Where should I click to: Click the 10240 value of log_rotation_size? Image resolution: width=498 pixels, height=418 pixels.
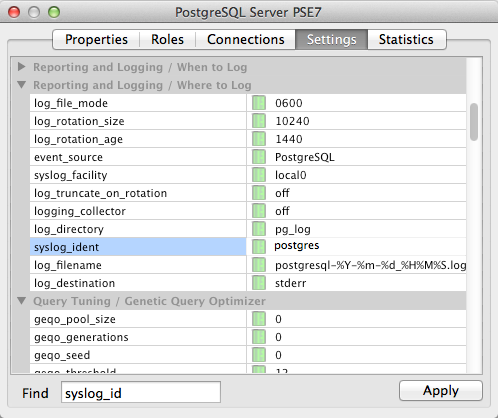(x=292, y=121)
